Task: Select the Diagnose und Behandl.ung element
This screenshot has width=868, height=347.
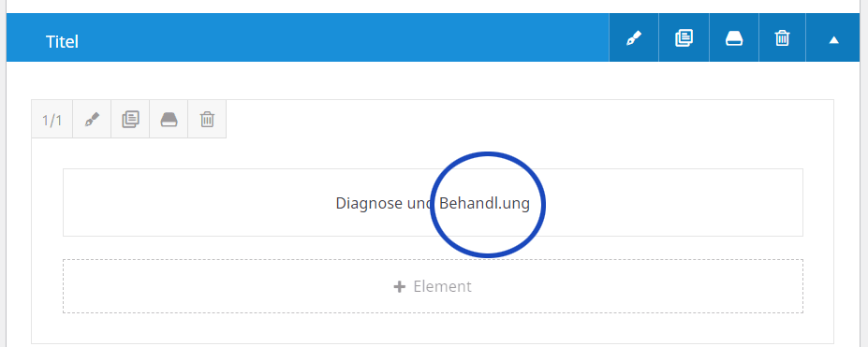Action: click(x=433, y=202)
